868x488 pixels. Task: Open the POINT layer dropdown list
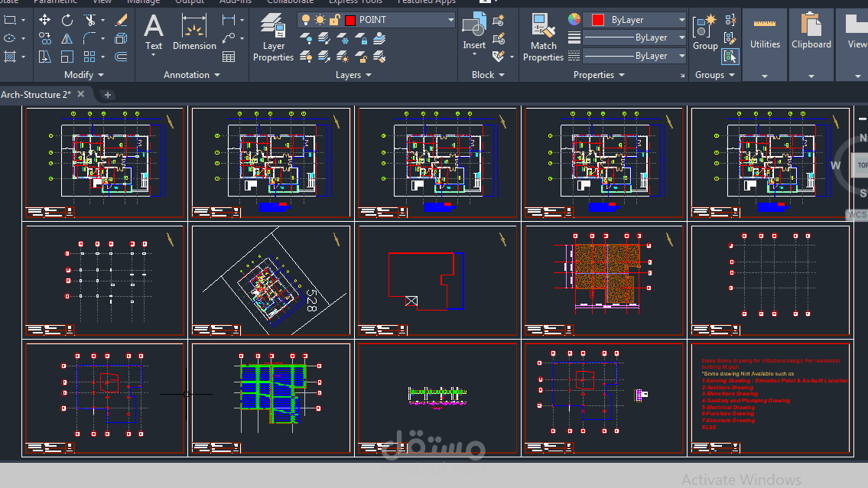(x=450, y=20)
